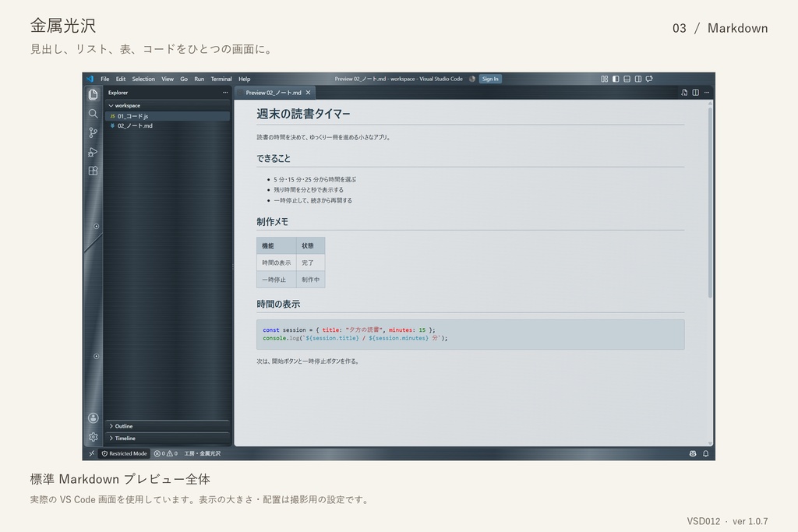
Task: Click the Show Source editor action icon
Action: (x=684, y=93)
